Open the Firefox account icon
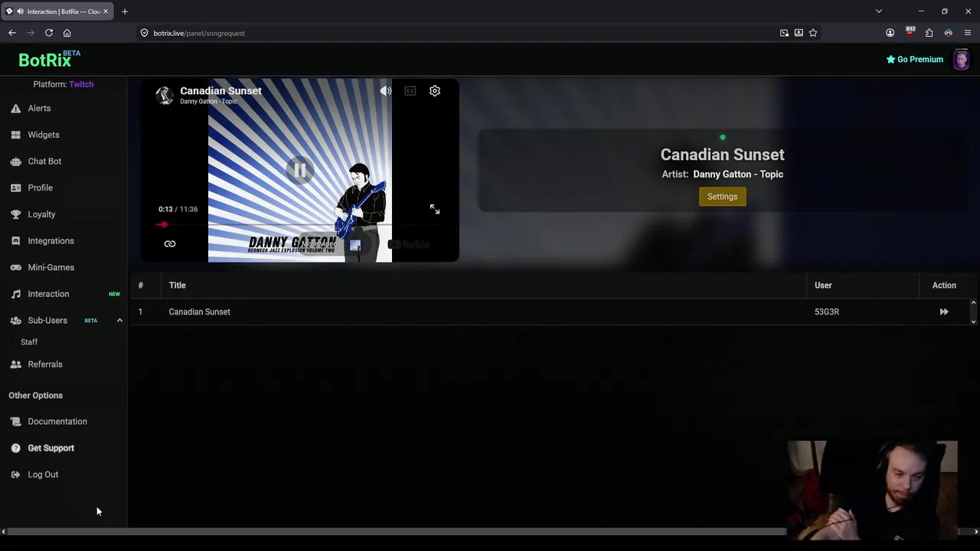 pyautogui.click(x=890, y=33)
